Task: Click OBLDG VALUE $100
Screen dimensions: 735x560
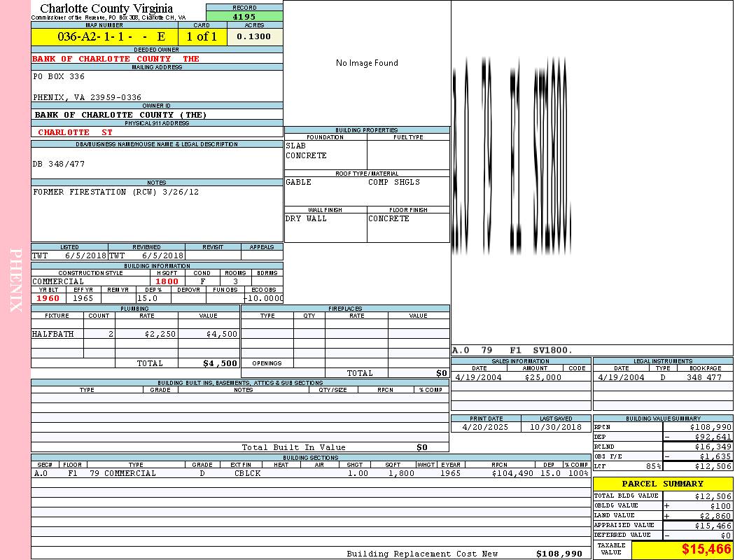Action: pos(720,506)
